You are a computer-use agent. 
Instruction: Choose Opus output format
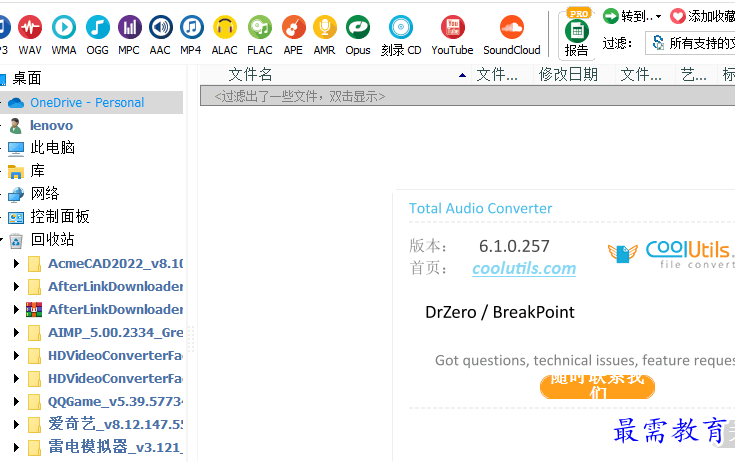pos(358,28)
